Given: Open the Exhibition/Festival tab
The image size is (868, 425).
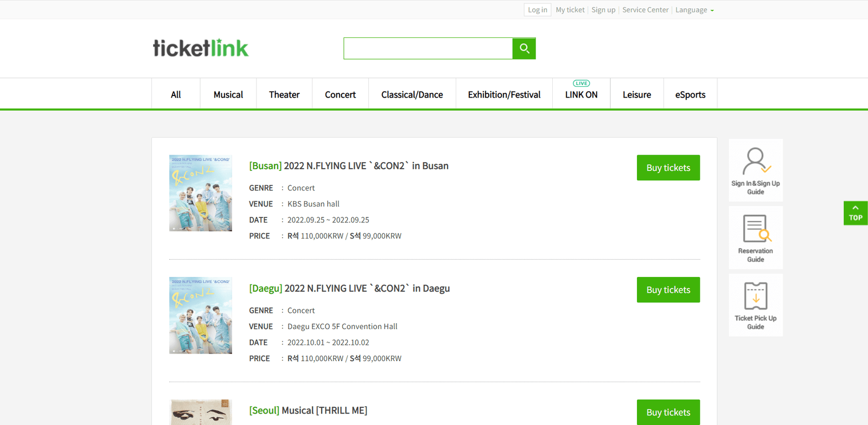Looking at the screenshot, I should point(504,94).
